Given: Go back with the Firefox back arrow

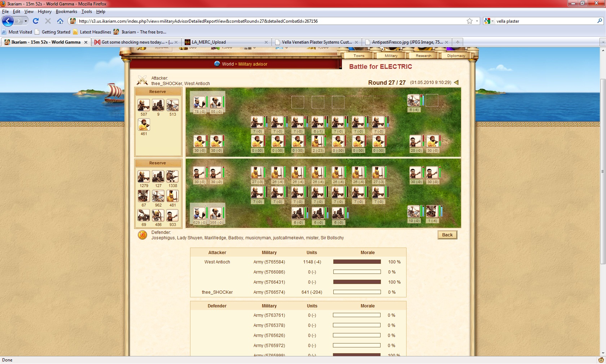Looking at the screenshot, I should point(8,21).
